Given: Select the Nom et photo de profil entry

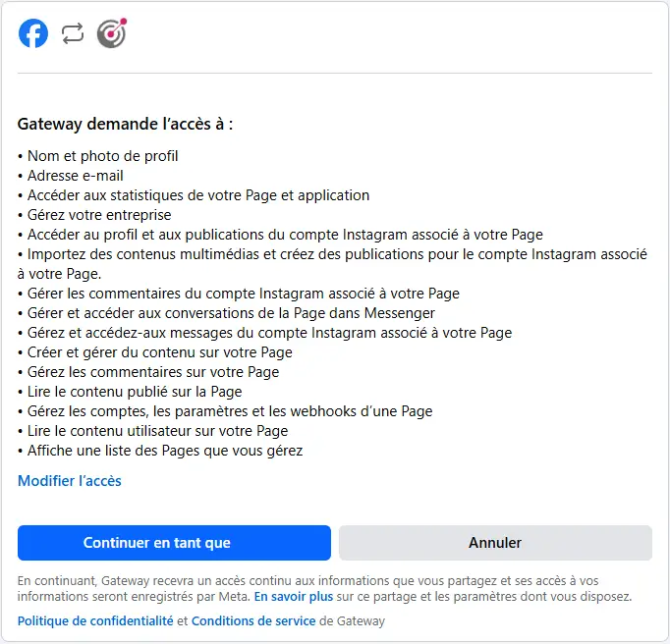Looking at the screenshot, I should click(x=102, y=156).
